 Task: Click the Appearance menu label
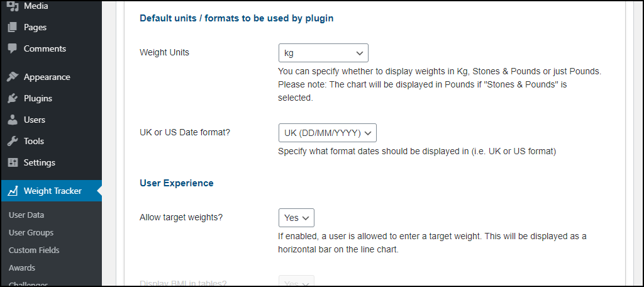[47, 77]
